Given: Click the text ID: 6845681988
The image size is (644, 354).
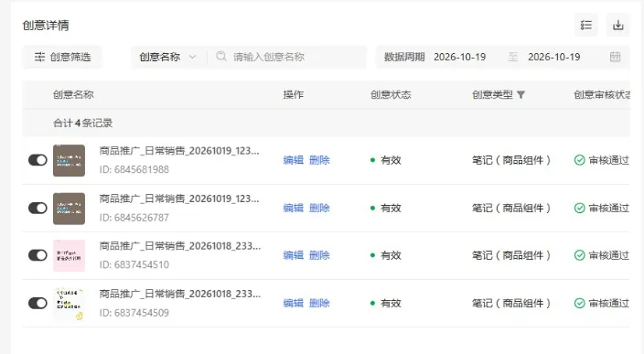Looking at the screenshot, I should (x=134, y=169).
